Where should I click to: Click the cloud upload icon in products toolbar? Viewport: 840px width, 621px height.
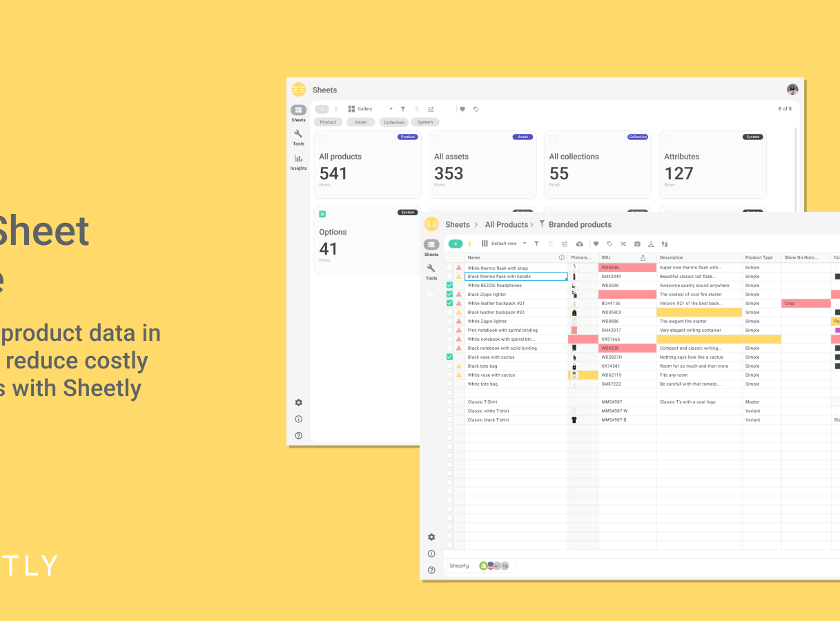[579, 244]
